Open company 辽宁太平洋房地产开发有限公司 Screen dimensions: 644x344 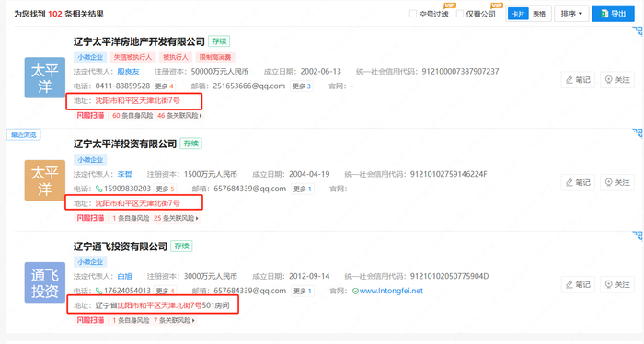point(139,41)
